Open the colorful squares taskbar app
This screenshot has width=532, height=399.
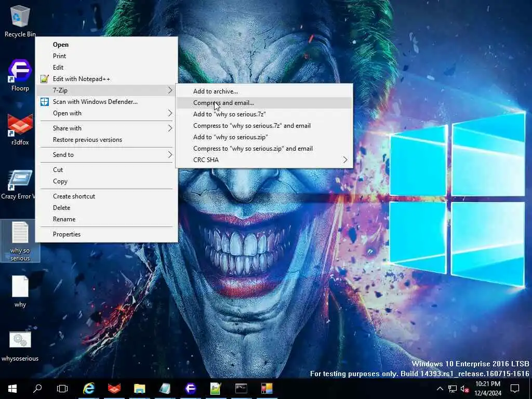click(267, 389)
